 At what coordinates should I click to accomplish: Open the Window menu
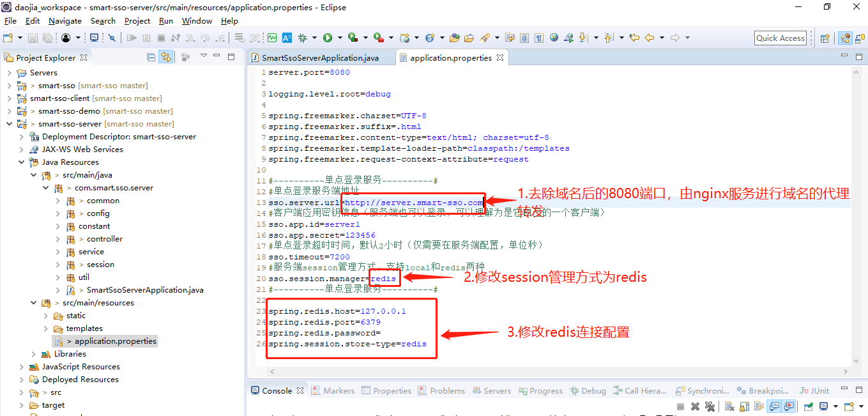(x=197, y=20)
